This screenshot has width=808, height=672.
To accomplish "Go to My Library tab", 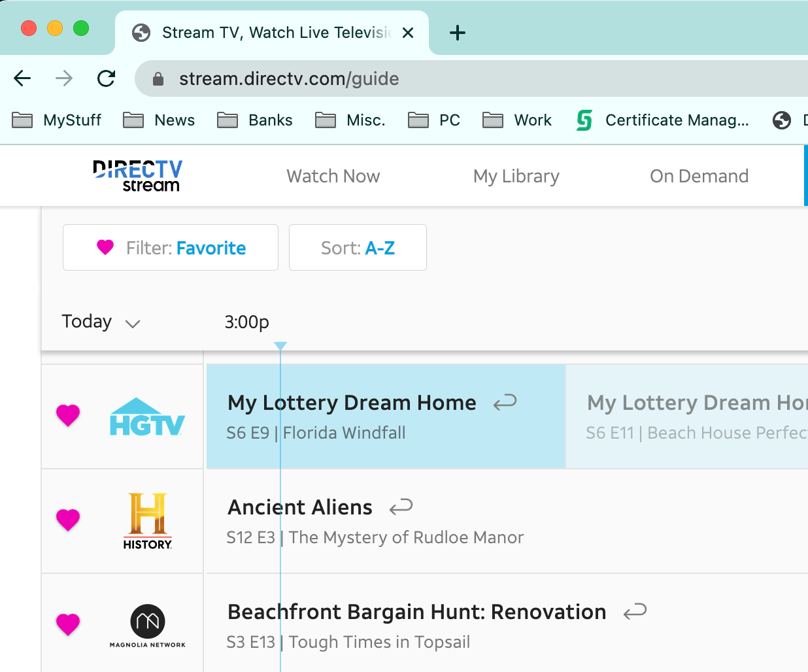I will tap(516, 176).
